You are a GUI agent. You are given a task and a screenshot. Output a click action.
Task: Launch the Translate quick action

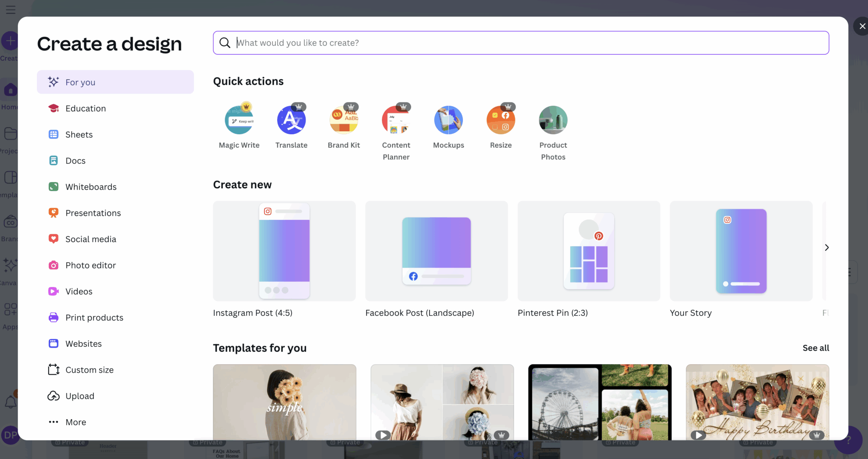(x=292, y=126)
